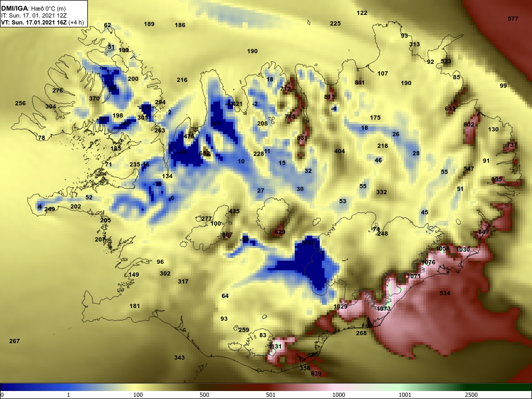The image size is (532, 399).
Task: Click the '500' label under the color scale
Action: (204, 395)
